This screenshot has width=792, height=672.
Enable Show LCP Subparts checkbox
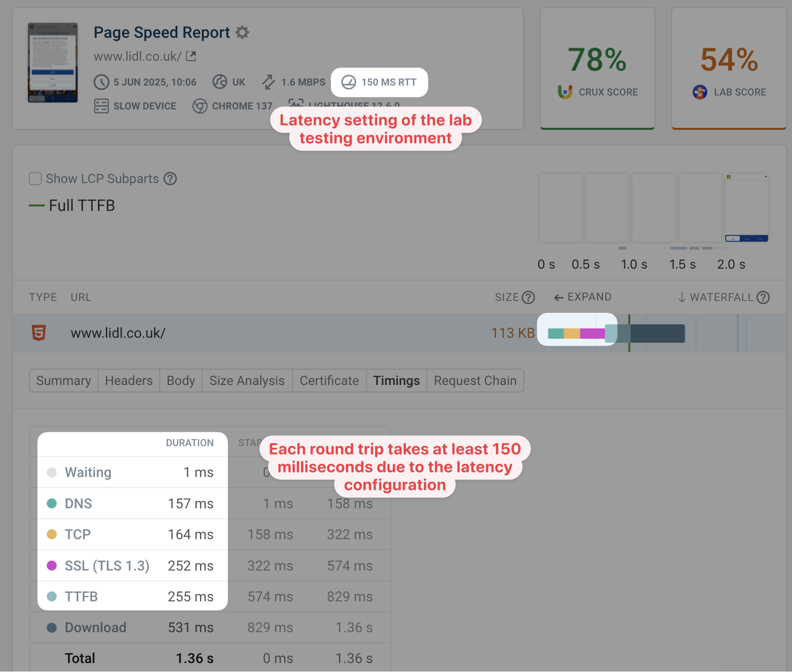(35, 179)
